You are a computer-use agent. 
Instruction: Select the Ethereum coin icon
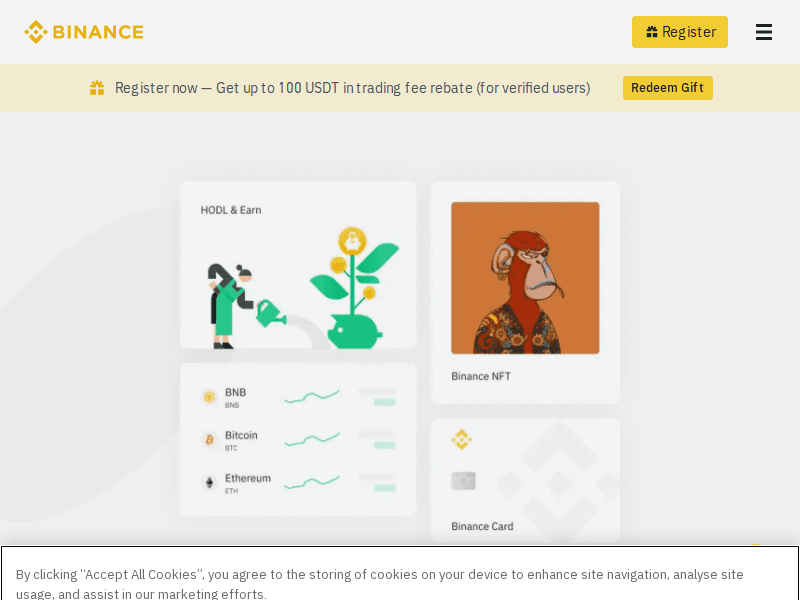tap(210, 481)
